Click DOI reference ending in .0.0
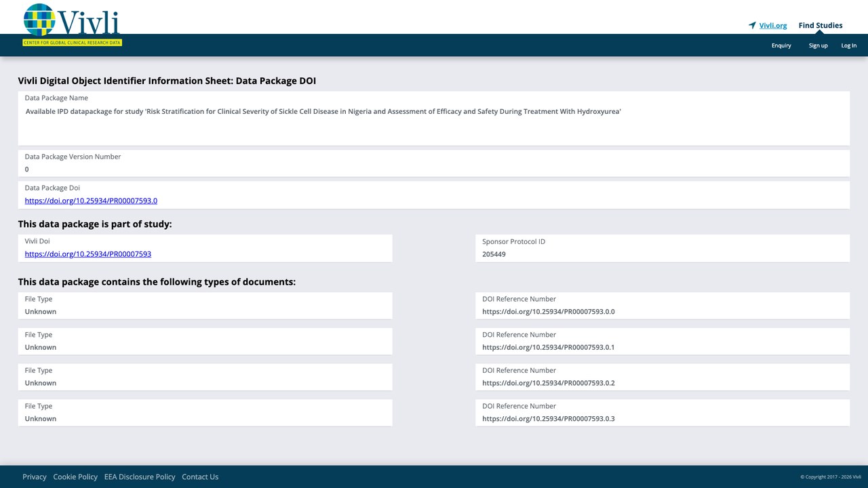 tap(549, 312)
